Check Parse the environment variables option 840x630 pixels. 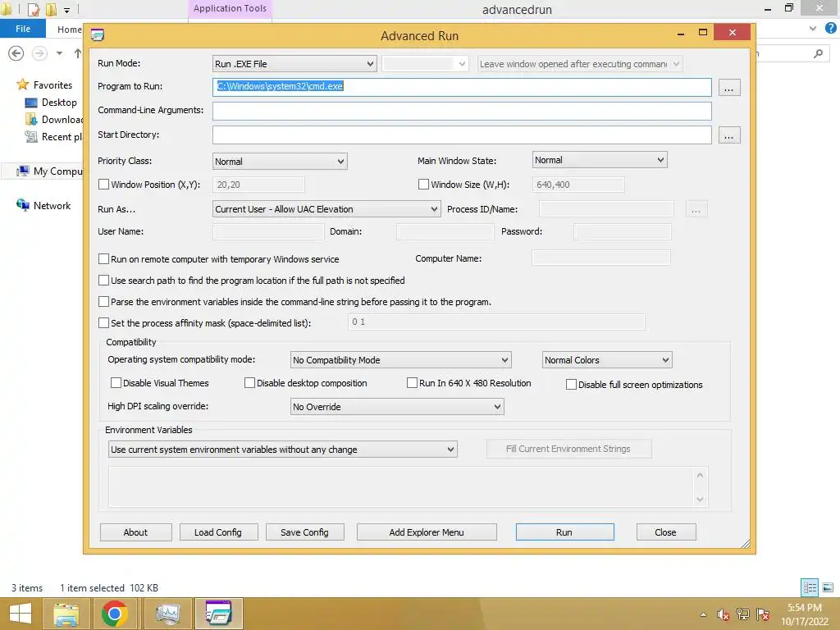click(104, 302)
